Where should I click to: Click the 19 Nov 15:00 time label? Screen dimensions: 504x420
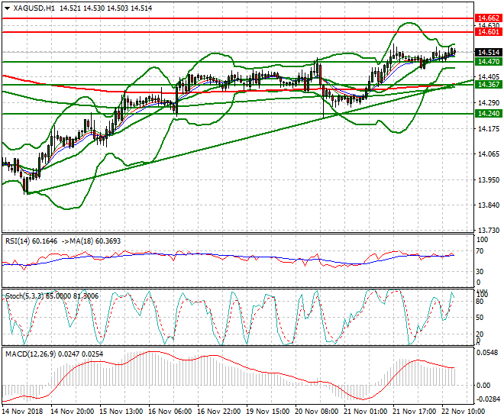268,412
